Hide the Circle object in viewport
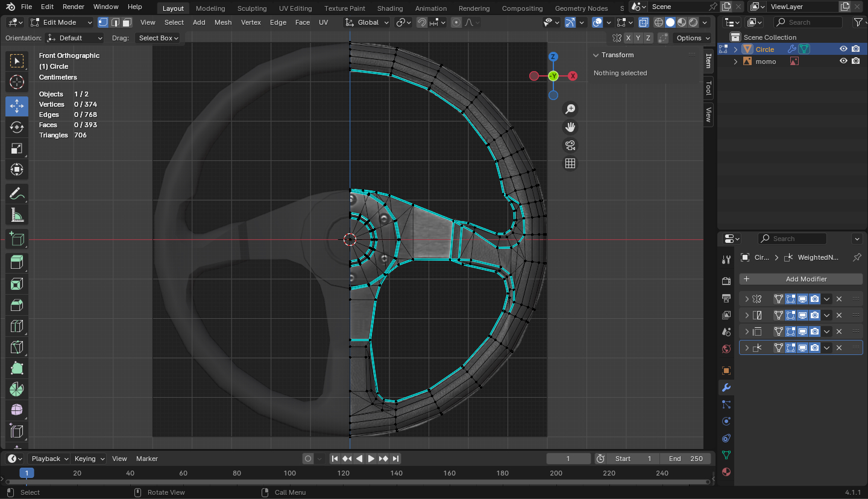868x499 pixels. [x=843, y=49]
